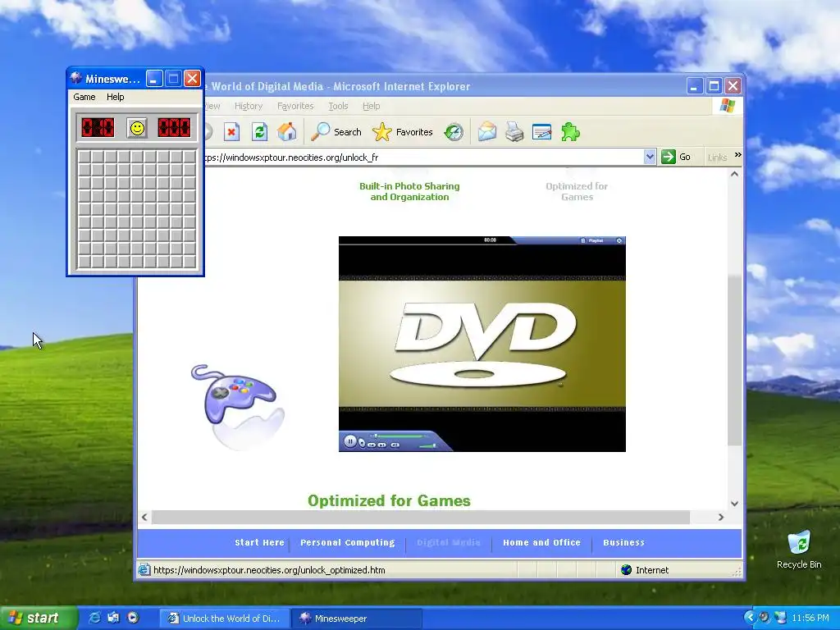
Task: Click the Go button next to the address bar
Action: click(x=676, y=157)
